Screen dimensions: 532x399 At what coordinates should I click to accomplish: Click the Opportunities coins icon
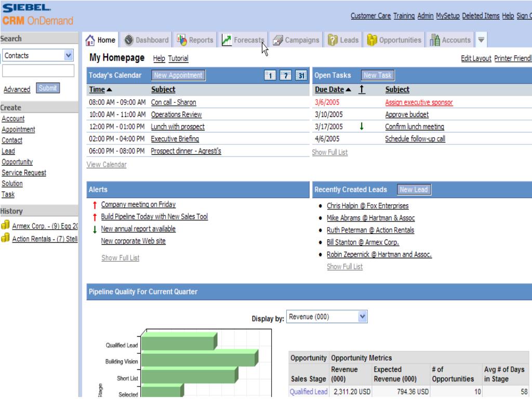tap(372, 40)
